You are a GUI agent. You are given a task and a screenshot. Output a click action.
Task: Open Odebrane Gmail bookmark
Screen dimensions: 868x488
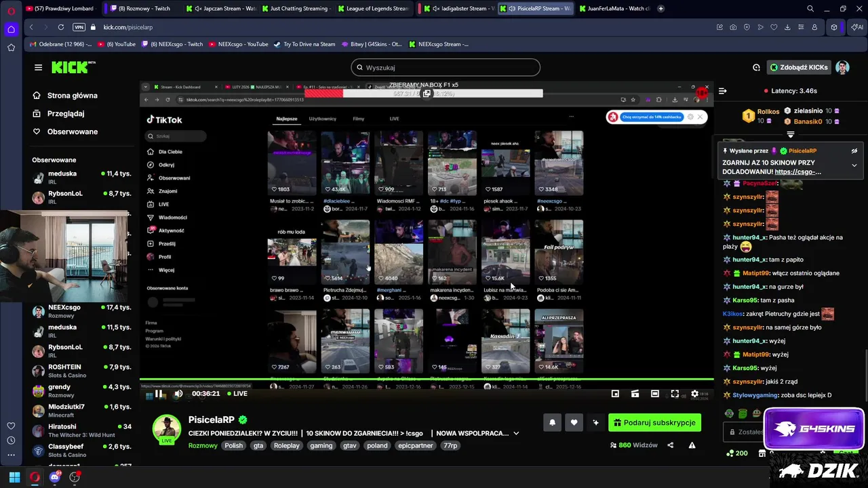tap(61, 44)
